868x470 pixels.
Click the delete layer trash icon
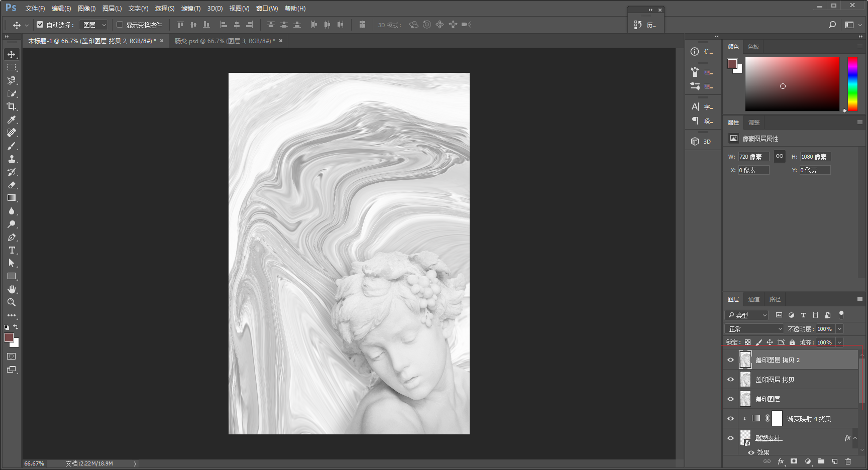848,461
